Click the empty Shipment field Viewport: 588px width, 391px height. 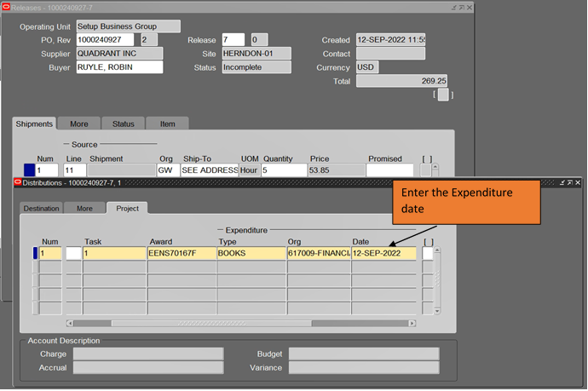[x=122, y=170]
